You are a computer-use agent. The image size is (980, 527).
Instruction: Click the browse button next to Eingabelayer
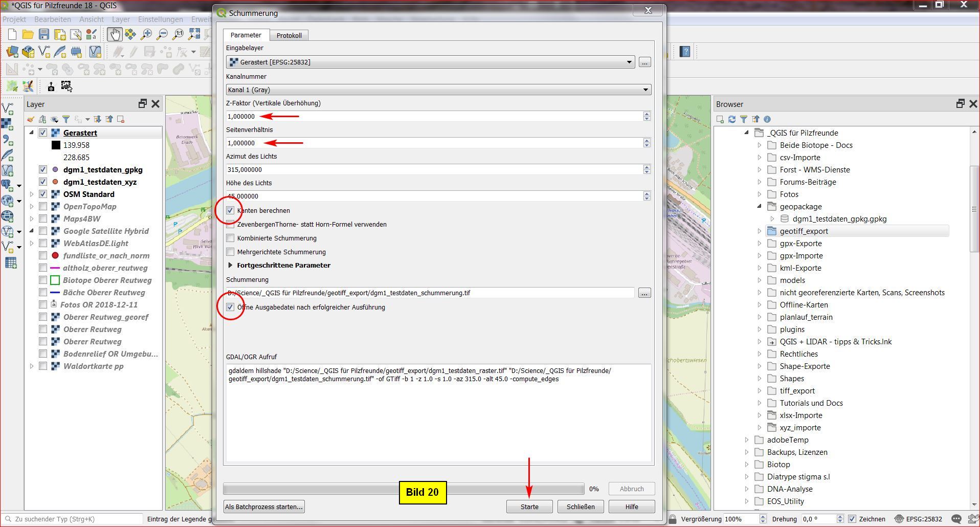tap(644, 62)
